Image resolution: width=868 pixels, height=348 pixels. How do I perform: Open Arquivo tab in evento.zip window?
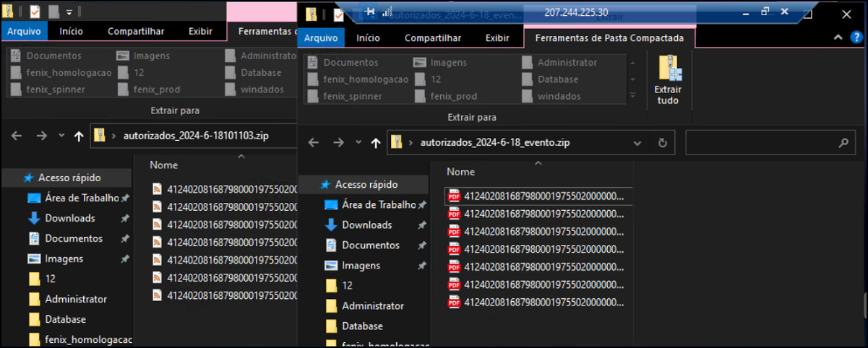[321, 38]
